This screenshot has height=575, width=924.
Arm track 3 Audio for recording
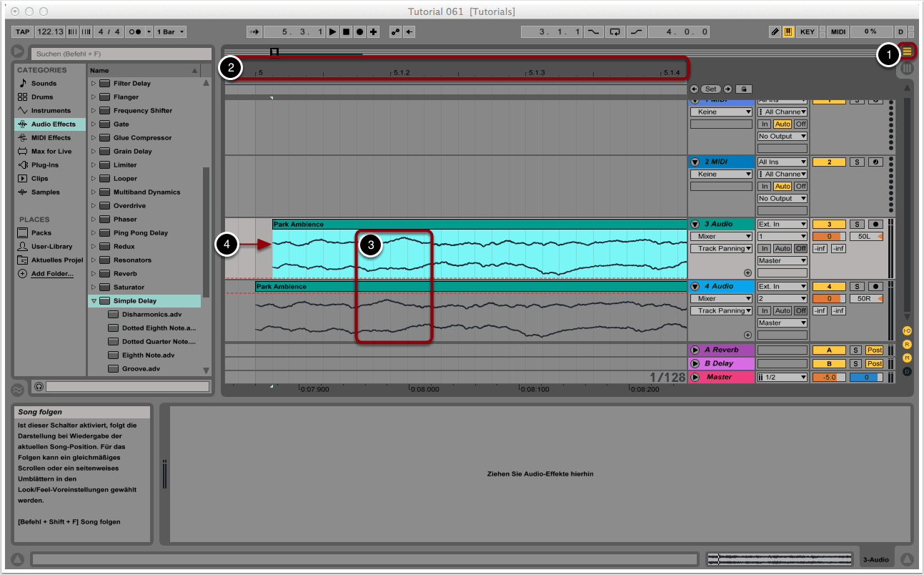click(x=875, y=225)
